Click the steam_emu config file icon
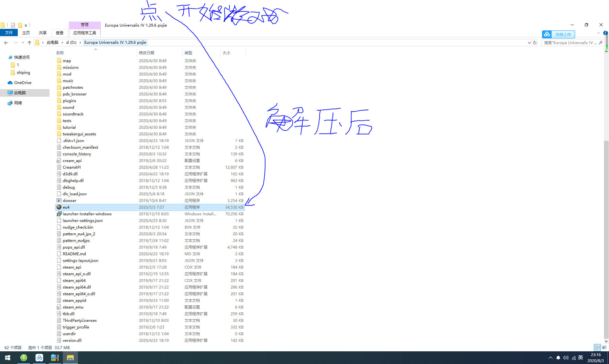The height and width of the screenshot is (364, 609). (59, 307)
